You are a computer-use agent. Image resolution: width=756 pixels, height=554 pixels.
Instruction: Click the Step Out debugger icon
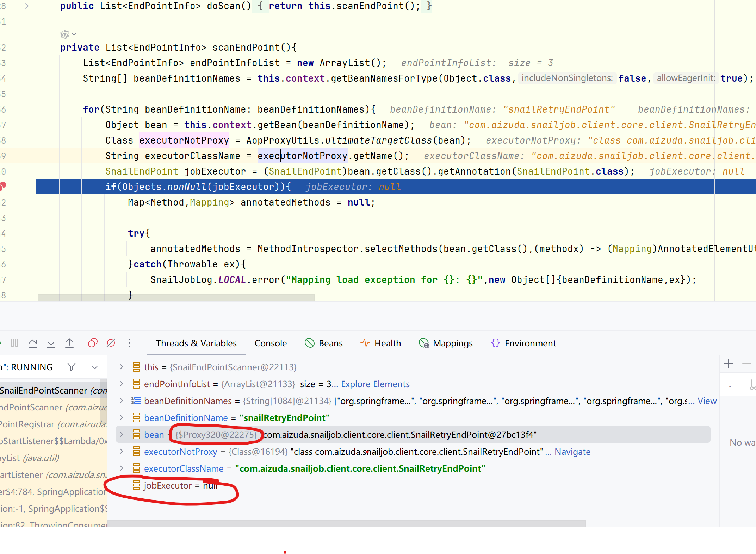[69, 343]
